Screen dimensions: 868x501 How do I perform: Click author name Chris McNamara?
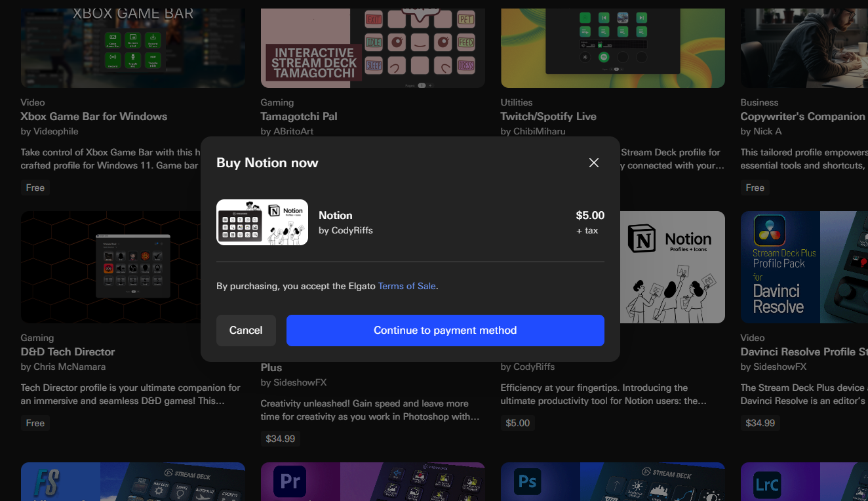point(69,367)
